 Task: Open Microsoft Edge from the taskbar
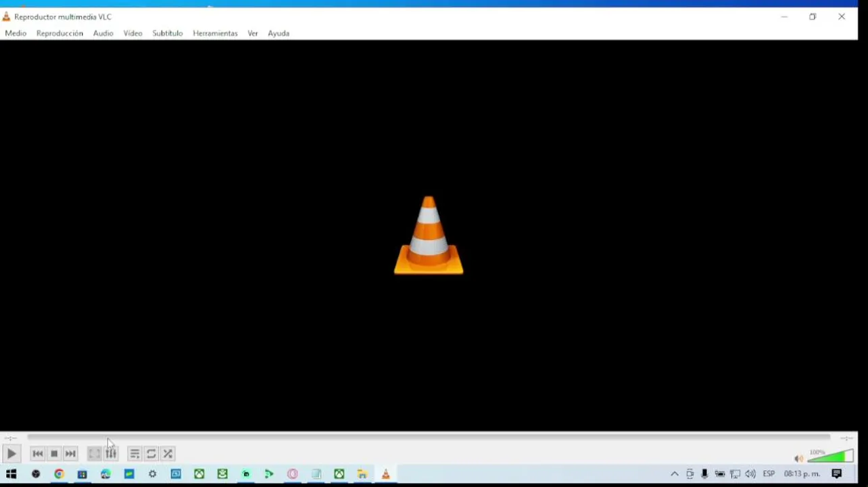coord(105,474)
